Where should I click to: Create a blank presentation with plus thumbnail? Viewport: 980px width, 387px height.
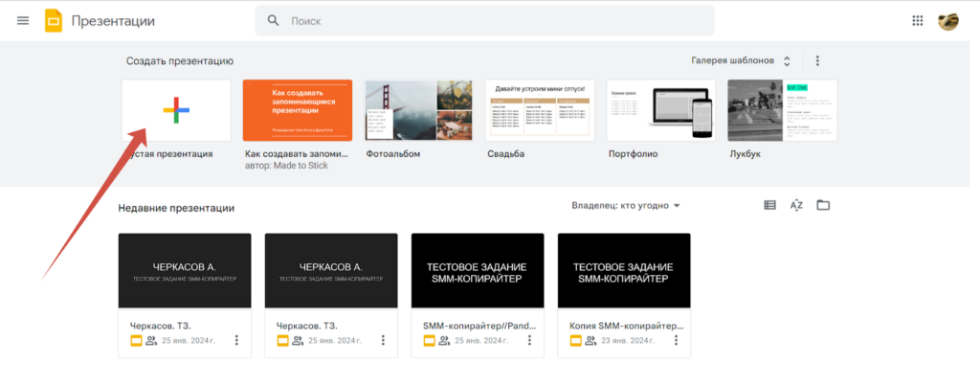click(x=176, y=110)
